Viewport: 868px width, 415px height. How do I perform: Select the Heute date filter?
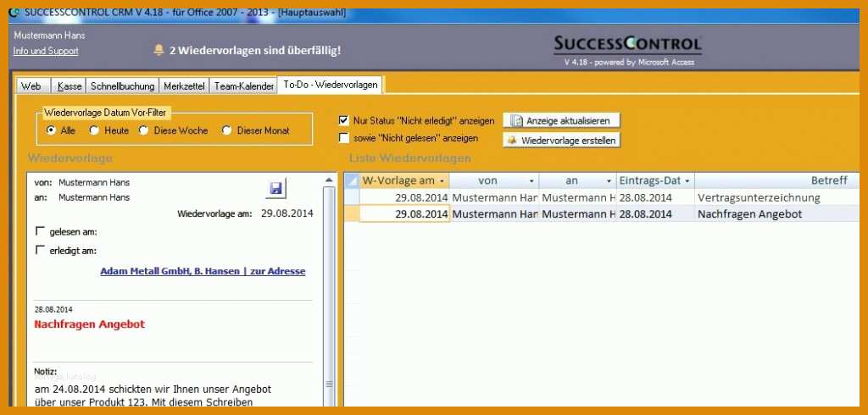(95, 130)
